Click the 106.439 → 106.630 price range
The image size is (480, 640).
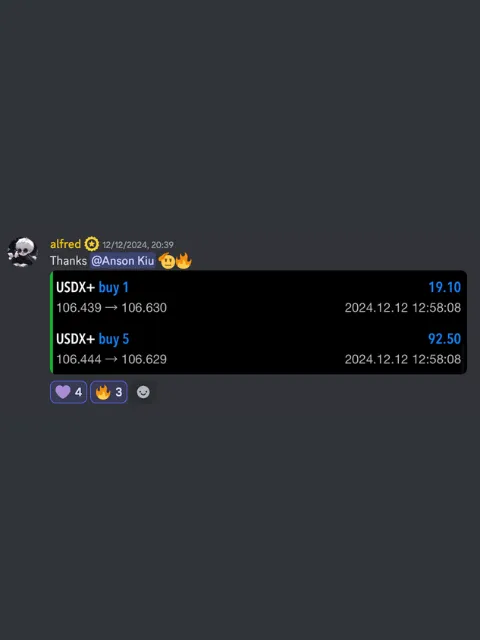[x=111, y=308]
